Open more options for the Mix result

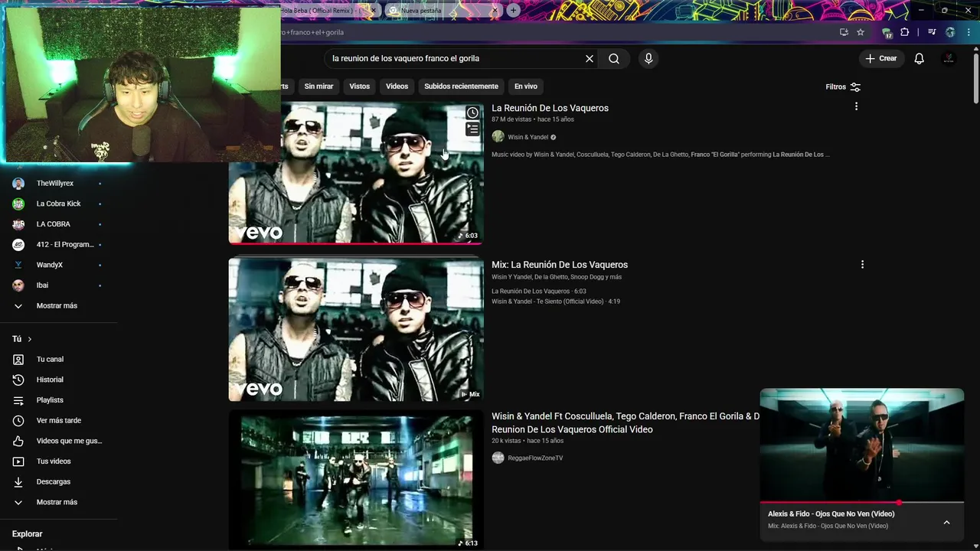pos(862,265)
